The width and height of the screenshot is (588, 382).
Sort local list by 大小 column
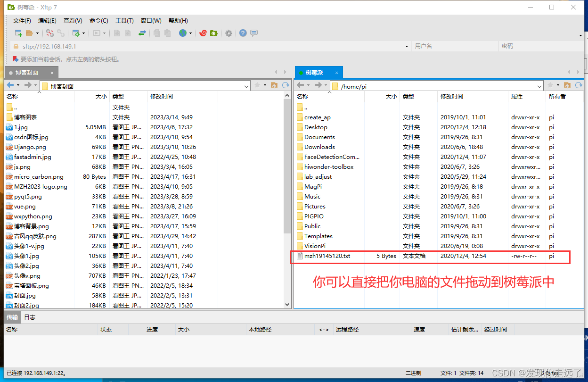coord(92,96)
